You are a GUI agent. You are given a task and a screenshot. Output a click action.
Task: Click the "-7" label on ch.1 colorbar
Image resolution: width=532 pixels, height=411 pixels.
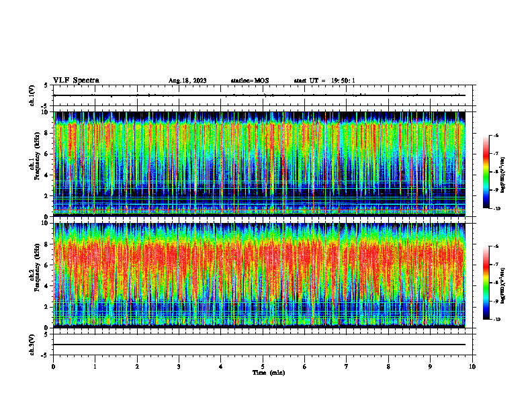click(496, 154)
